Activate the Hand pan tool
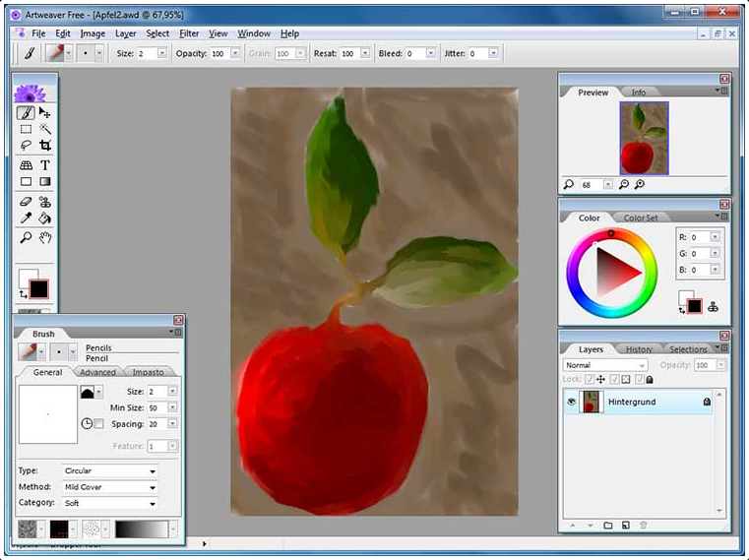The image size is (749, 560). (45, 237)
